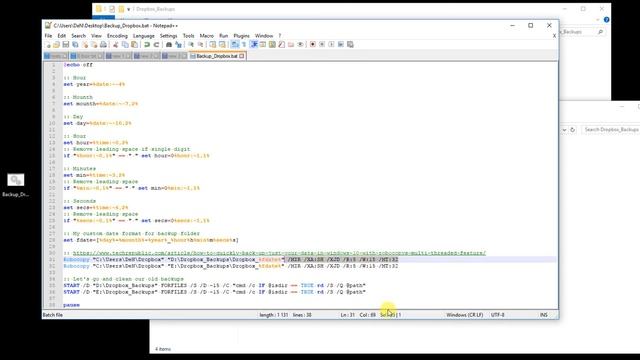Close the Backup_Dropbox.bat tab with its red button
This screenshot has height=360, width=640.
(242, 56)
